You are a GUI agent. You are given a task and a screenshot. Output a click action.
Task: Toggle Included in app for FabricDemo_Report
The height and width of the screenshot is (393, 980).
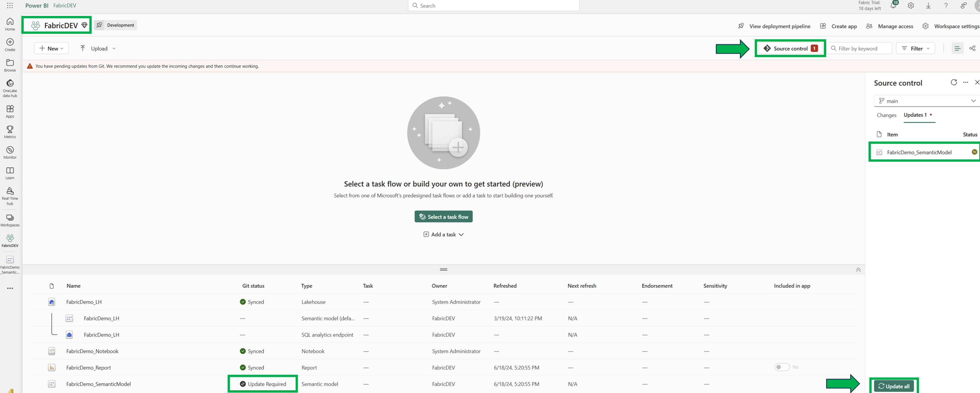pyautogui.click(x=782, y=367)
